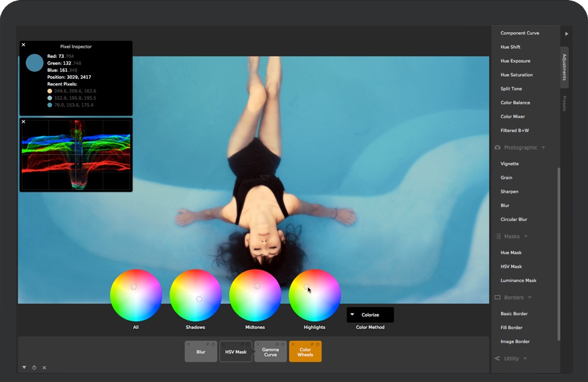Click the camera icon beside Photographic

click(x=498, y=148)
